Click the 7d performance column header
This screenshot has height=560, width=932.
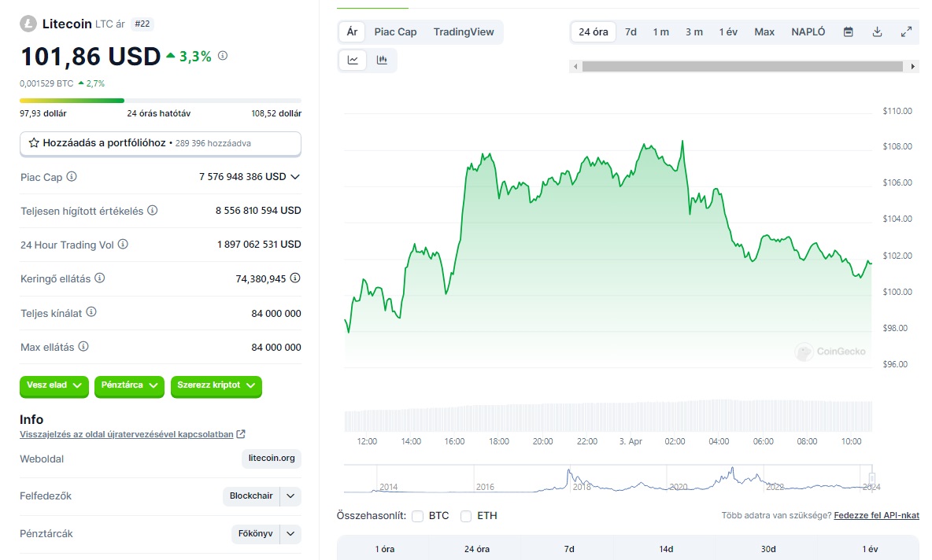[569, 549]
